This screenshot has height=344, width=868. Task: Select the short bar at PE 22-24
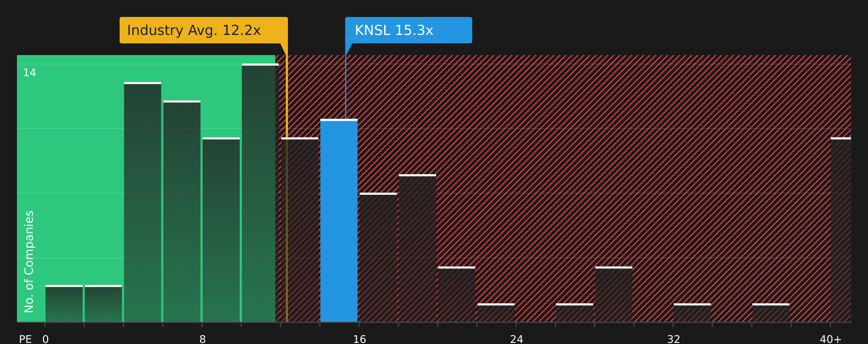(496, 313)
